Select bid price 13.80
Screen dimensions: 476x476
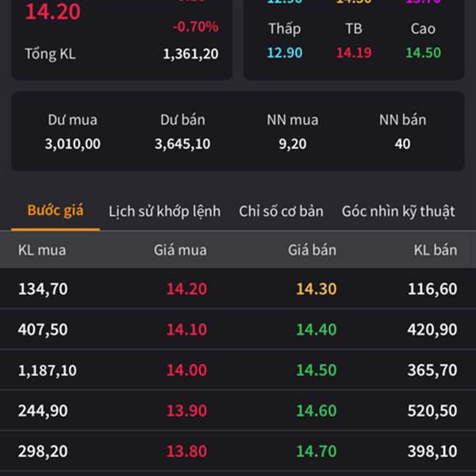coord(186,451)
